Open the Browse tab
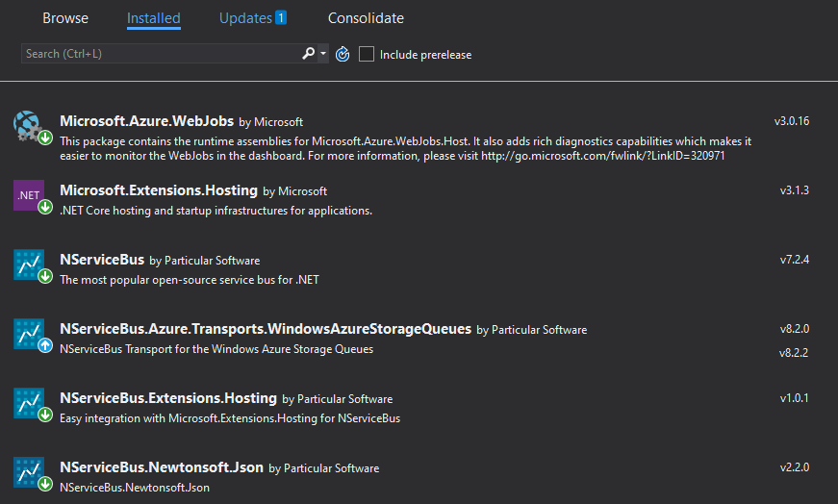The height and width of the screenshot is (504, 838). pyautogui.click(x=65, y=18)
